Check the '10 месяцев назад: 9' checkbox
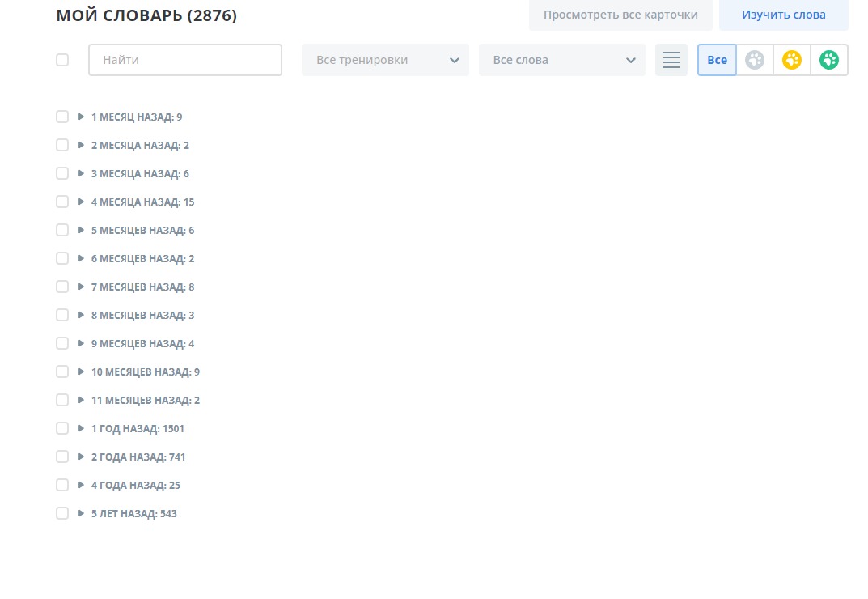This screenshot has height=599, width=868. [x=62, y=372]
